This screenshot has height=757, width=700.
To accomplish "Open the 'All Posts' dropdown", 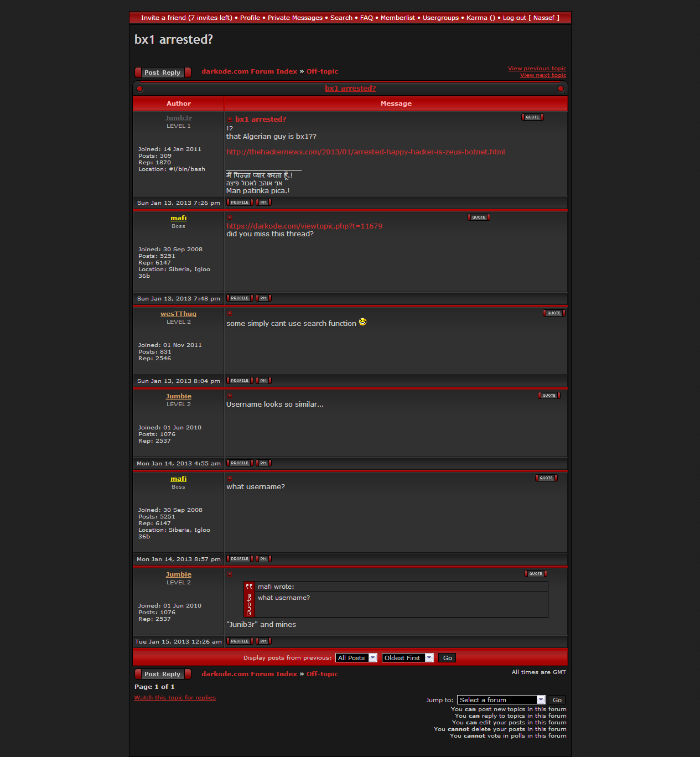I will pos(356,658).
